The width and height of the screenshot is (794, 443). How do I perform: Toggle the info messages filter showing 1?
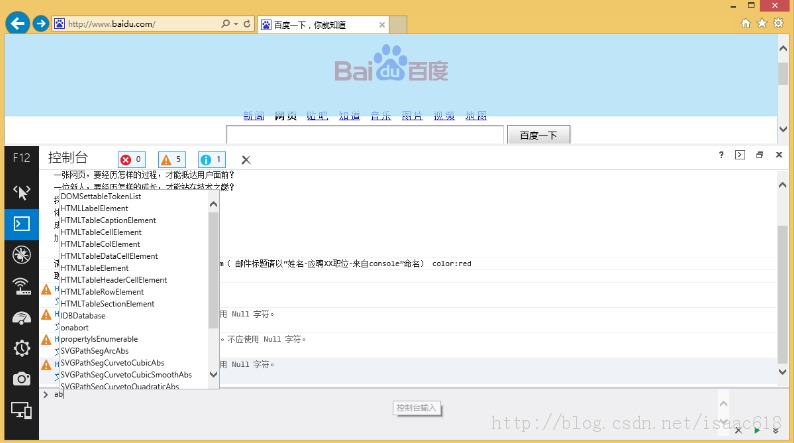coord(212,159)
